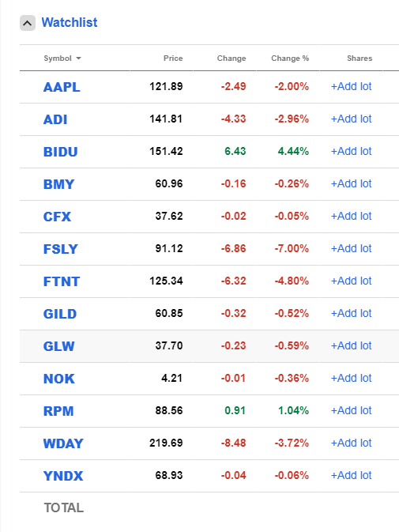Add a lot for RPM
The image size is (399, 532).
tap(352, 410)
